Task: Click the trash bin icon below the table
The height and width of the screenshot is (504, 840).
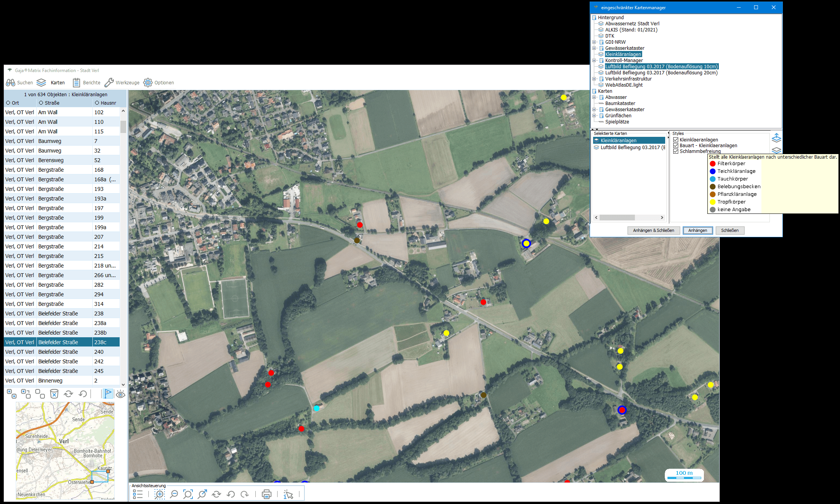Action: click(54, 394)
